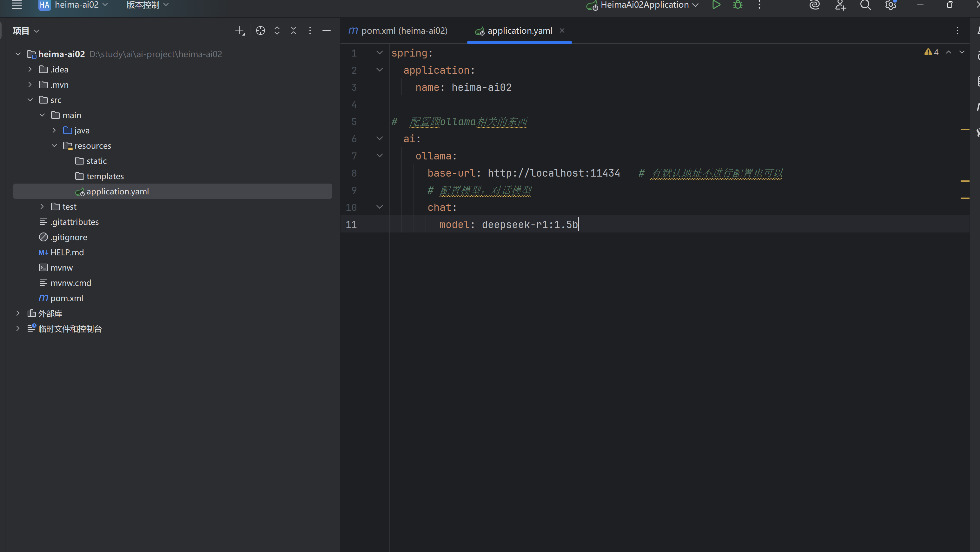Select pom.xml in project tree
This screenshot has width=980, height=552.
click(67, 298)
